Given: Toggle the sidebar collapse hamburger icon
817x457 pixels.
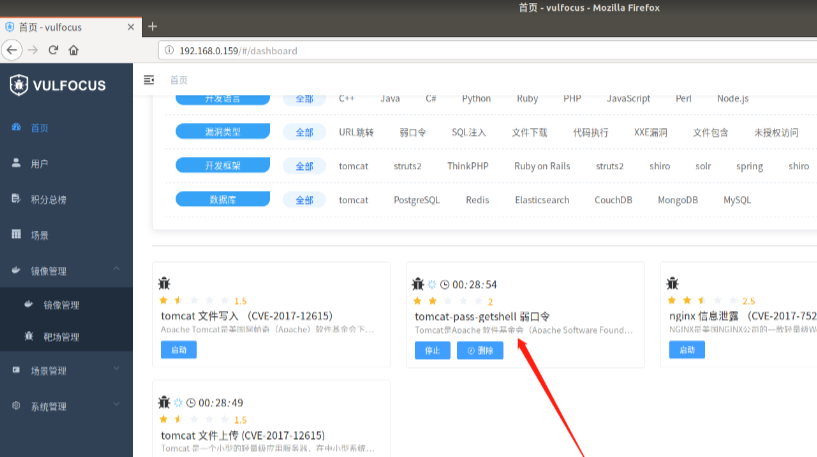Looking at the screenshot, I should click(x=149, y=80).
